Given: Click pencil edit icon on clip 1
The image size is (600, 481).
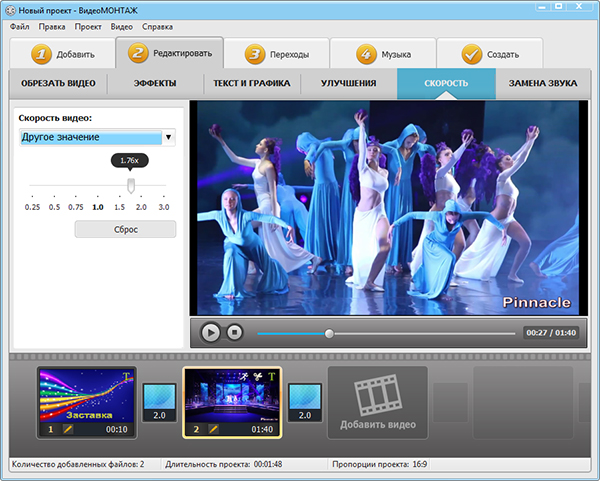Looking at the screenshot, I should [x=68, y=429].
